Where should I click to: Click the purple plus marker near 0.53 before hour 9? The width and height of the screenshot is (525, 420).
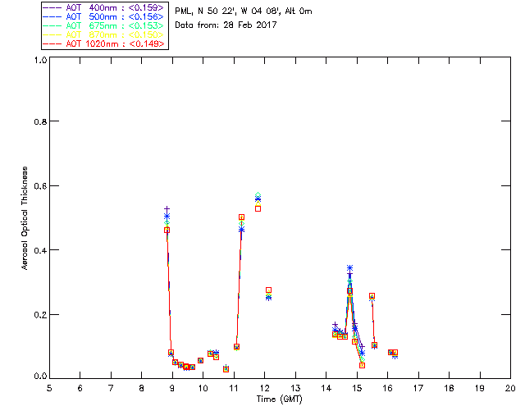tap(167, 209)
